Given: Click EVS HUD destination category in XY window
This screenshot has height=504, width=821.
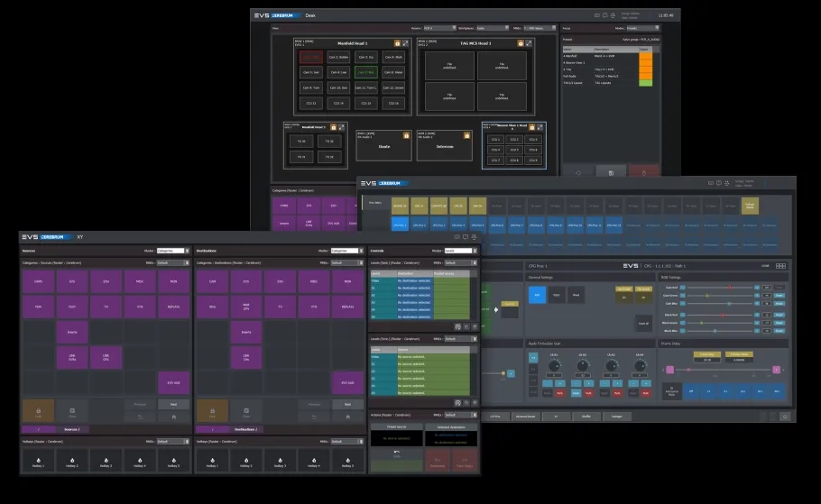Looking at the screenshot, I should (347, 382).
